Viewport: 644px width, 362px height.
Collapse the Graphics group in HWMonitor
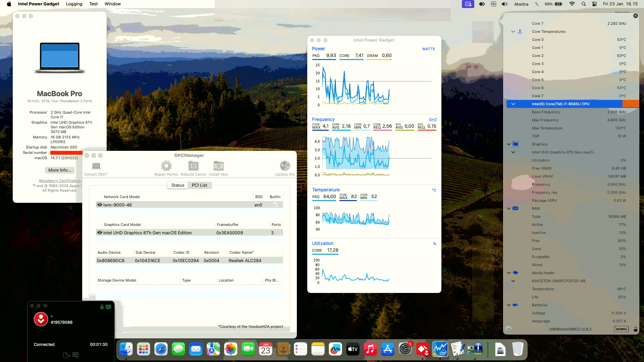(x=509, y=144)
